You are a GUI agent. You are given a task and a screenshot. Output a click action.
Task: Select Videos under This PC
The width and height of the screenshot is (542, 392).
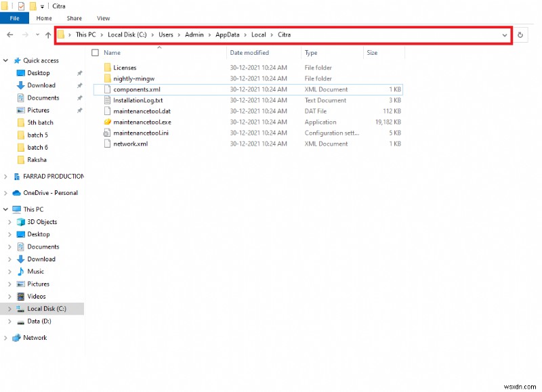pyautogui.click(x=37, y=297)
